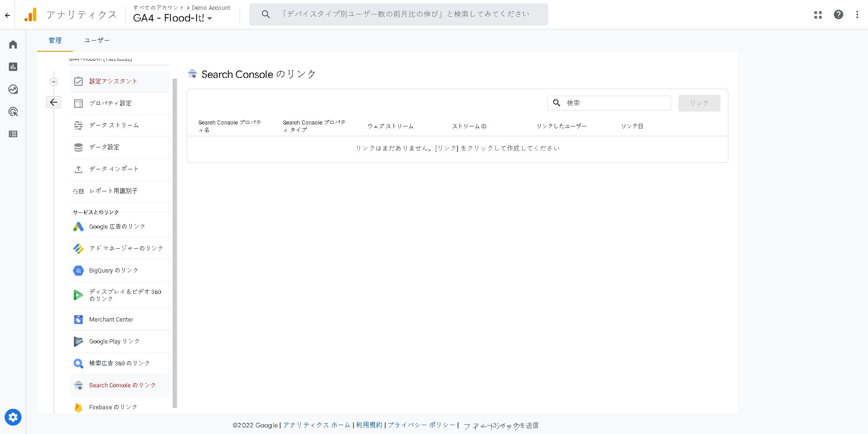The height and width of the screenshot is (434, 868).
Task: Open Reports bar chart icon in sidebar
Action: [x=13, y=67]
